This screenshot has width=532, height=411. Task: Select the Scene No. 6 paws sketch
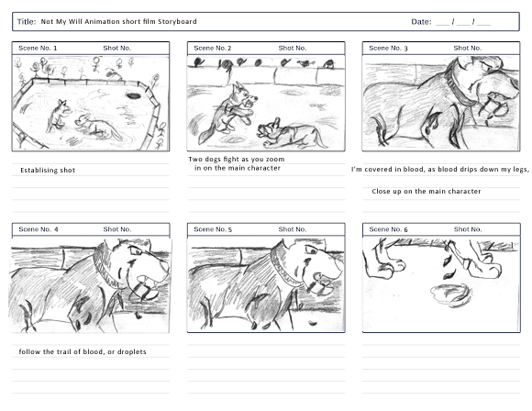(x=441, y=284)
